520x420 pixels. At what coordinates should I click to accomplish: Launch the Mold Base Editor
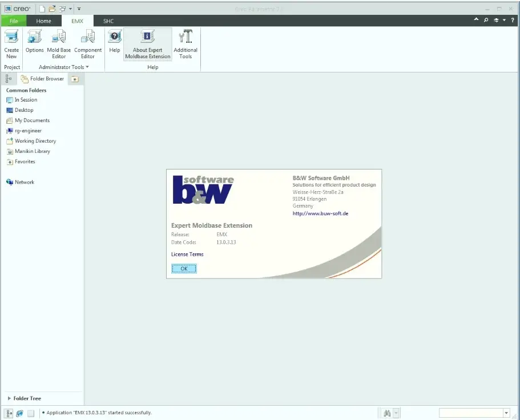tap(59, 44)
